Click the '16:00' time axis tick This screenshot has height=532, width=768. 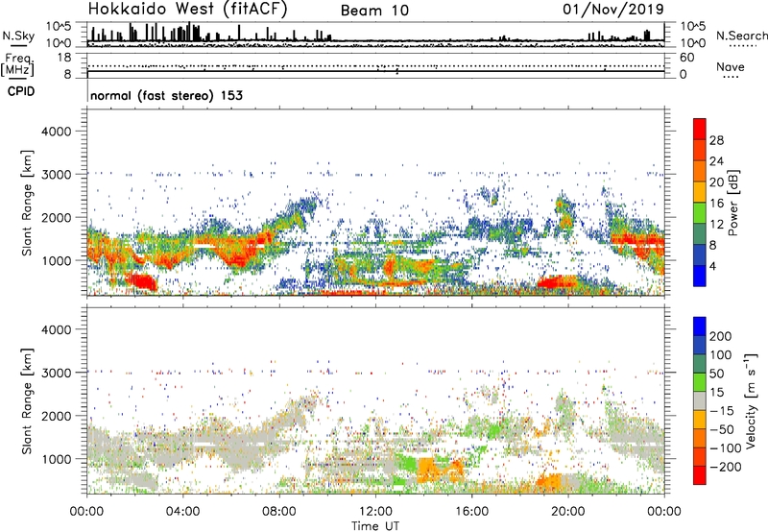pos(471,512)
